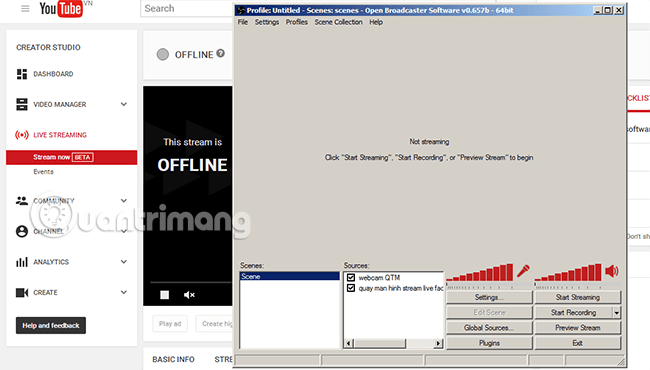The height and width of the screenshot is (370, 650).
Task: Click the Start Recording button
Action: (x=574, y=313)
